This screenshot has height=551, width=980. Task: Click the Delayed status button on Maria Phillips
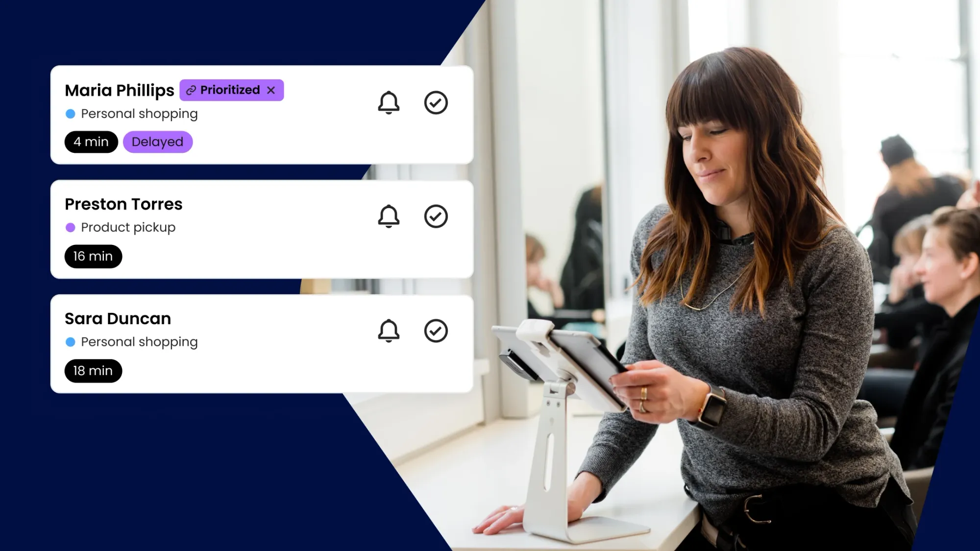pyautogui.click(x=157, y=142)
